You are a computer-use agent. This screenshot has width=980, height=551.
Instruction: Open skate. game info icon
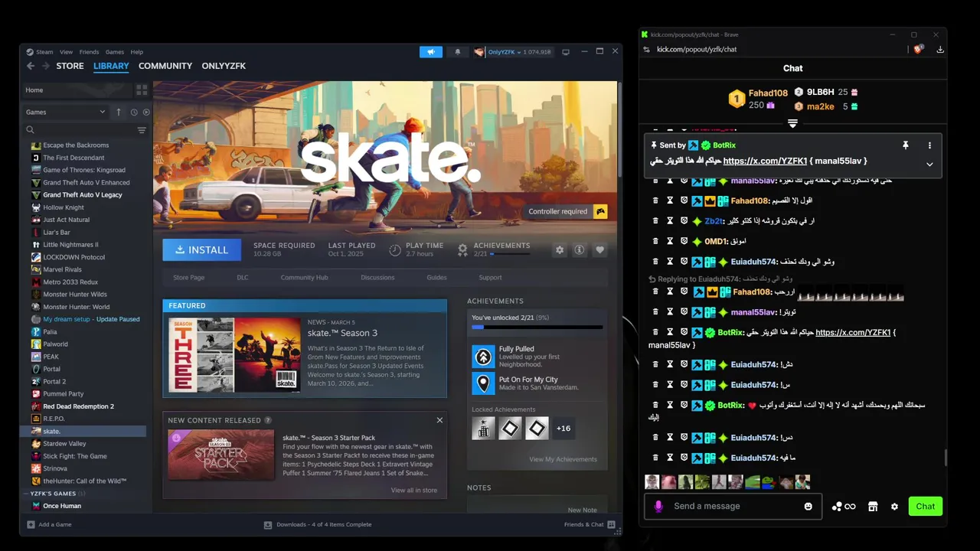click(x=580, y=250)
